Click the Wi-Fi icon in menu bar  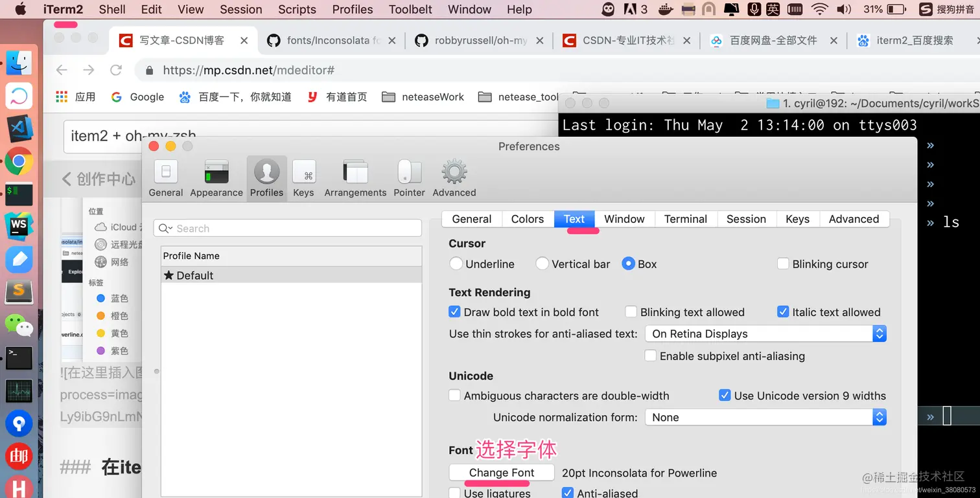click(820, 9)
